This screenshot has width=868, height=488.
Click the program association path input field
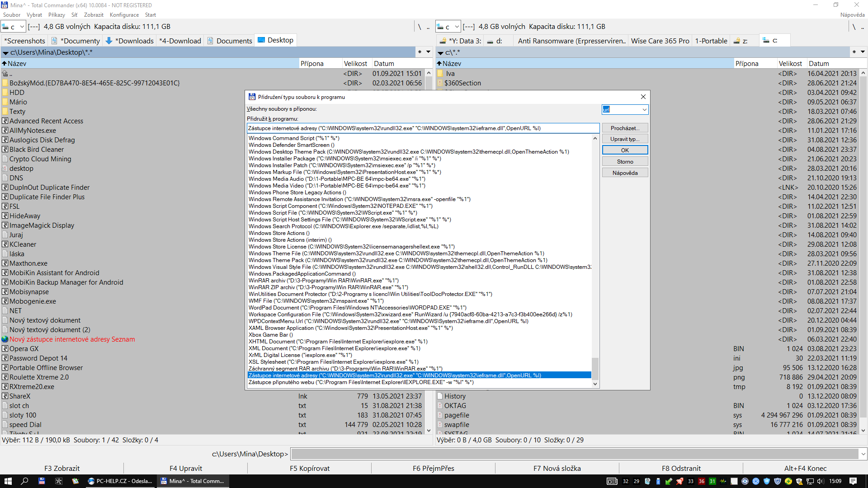coord(423,128)
